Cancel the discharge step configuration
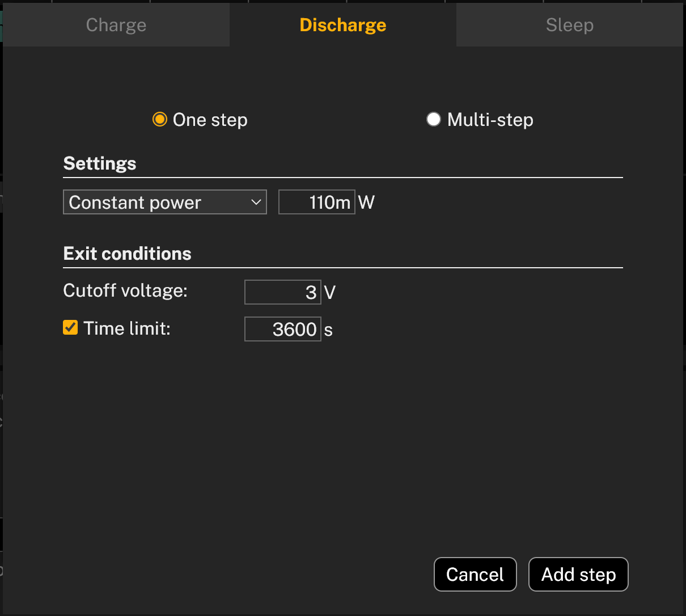The height and width of the screenshot is (616, 686). point(475,574)
